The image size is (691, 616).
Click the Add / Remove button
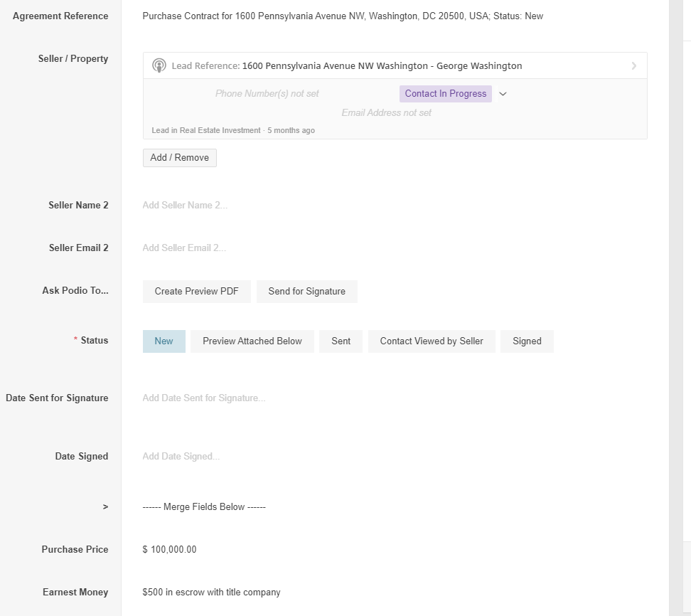tap(180, 158)
